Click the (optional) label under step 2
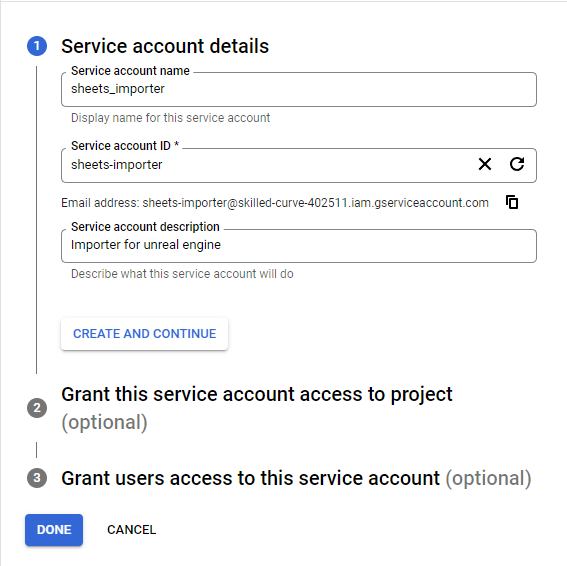567x566 pixels. 105,422
